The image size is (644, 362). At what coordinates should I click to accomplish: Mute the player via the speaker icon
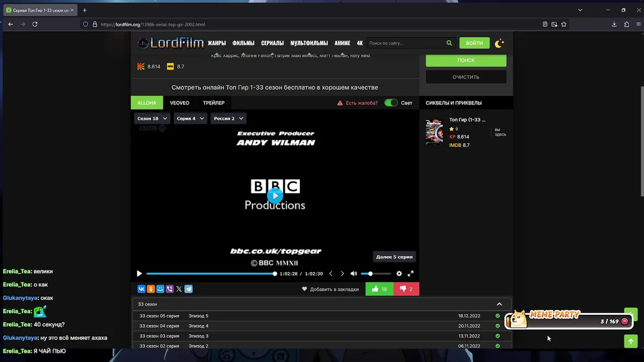coord(354,274)
